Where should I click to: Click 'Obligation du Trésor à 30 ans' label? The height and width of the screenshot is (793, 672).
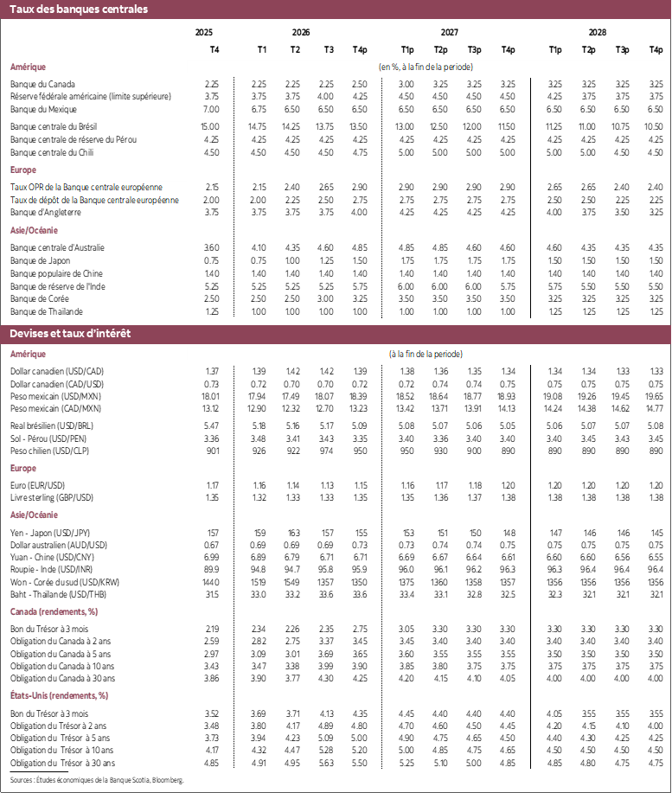point(62,763)
